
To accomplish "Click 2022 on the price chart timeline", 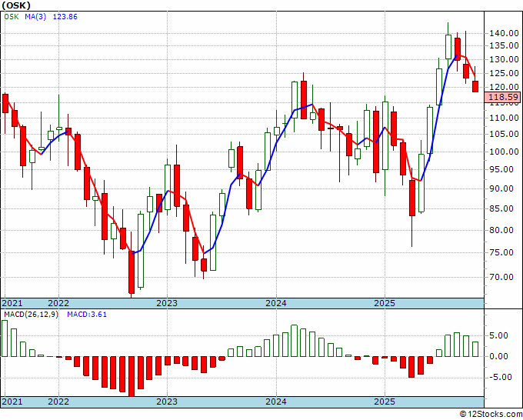I will pyautogui.click(x=58, y=303).
